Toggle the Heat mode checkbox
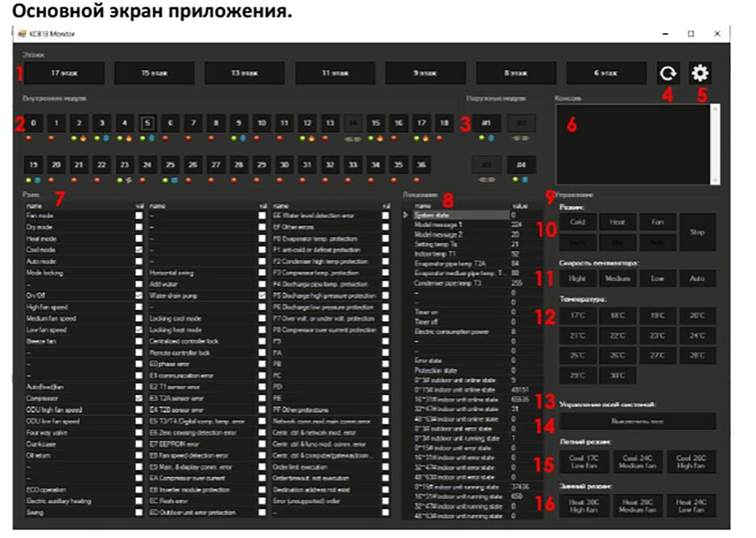The height and width of the screenshot is (538, 756). [x=139, y=239]
